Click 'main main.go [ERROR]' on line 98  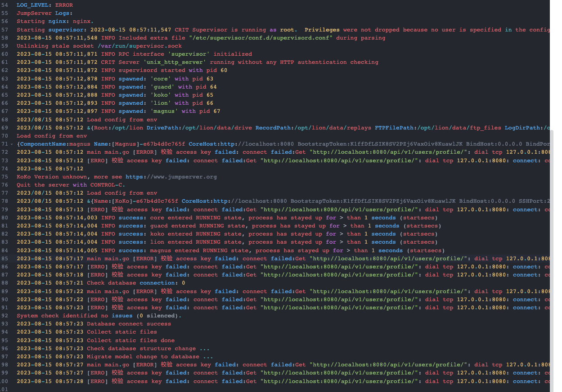[122, 365]
